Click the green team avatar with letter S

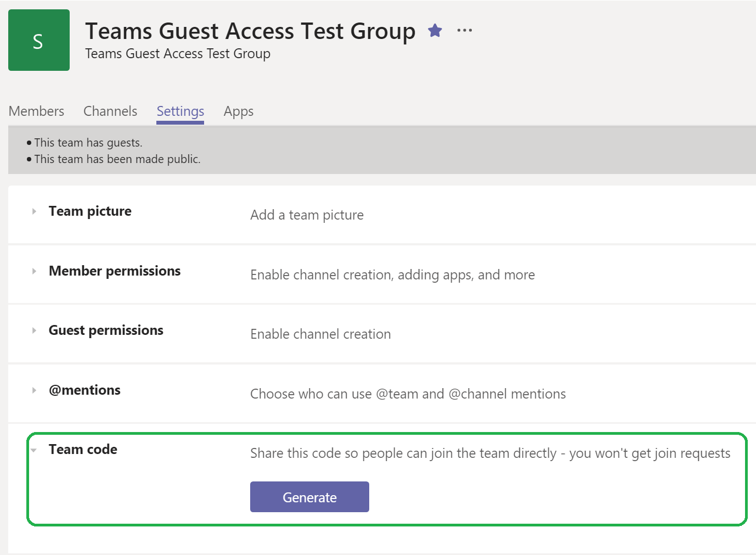click(x=38, y=40)
